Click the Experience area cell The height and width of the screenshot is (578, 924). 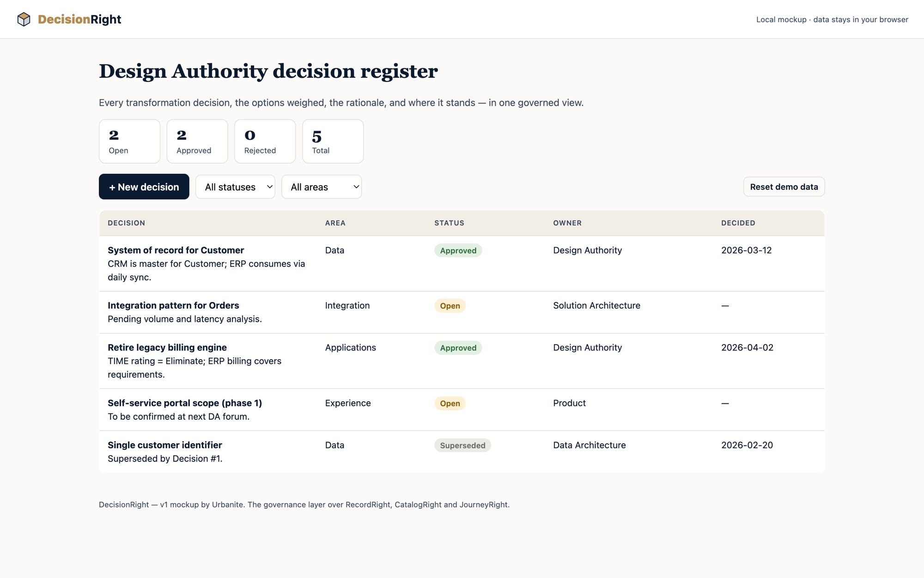pyautogui.click(x=348, y=403)
